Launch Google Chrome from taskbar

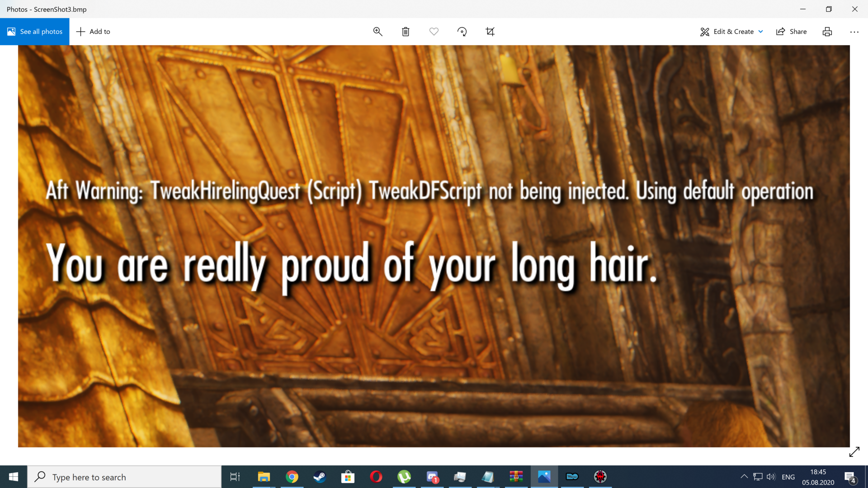292,477
